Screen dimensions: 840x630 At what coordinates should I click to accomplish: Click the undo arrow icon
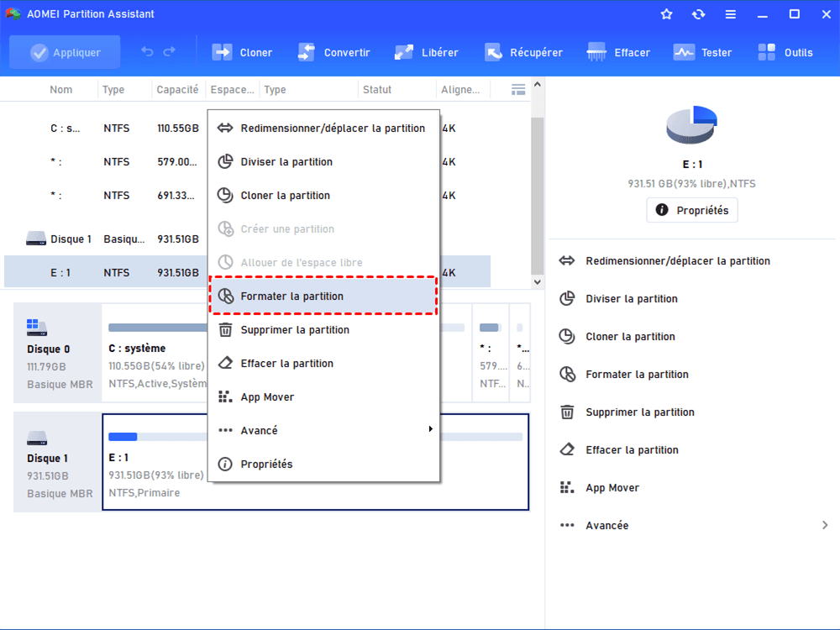tap(147, 52)
